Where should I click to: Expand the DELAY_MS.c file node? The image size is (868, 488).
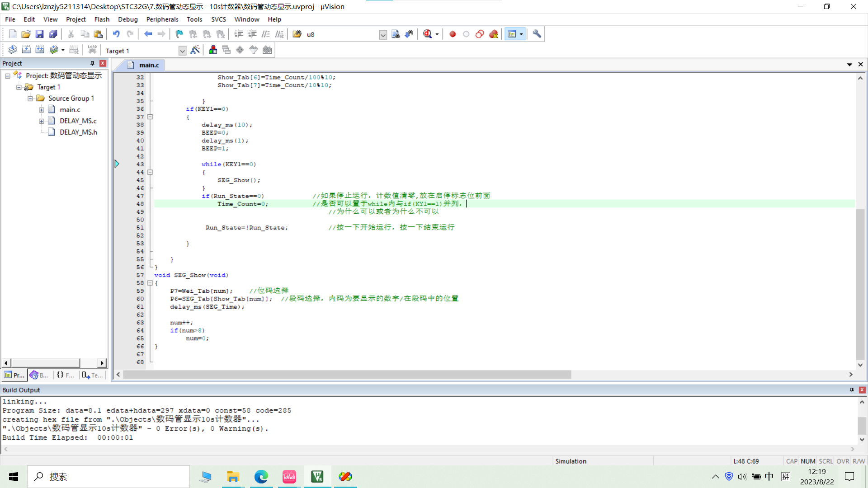click(42, 121)
